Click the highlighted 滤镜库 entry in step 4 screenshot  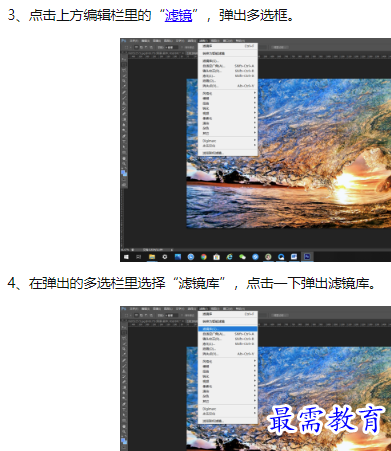(228, 329)
